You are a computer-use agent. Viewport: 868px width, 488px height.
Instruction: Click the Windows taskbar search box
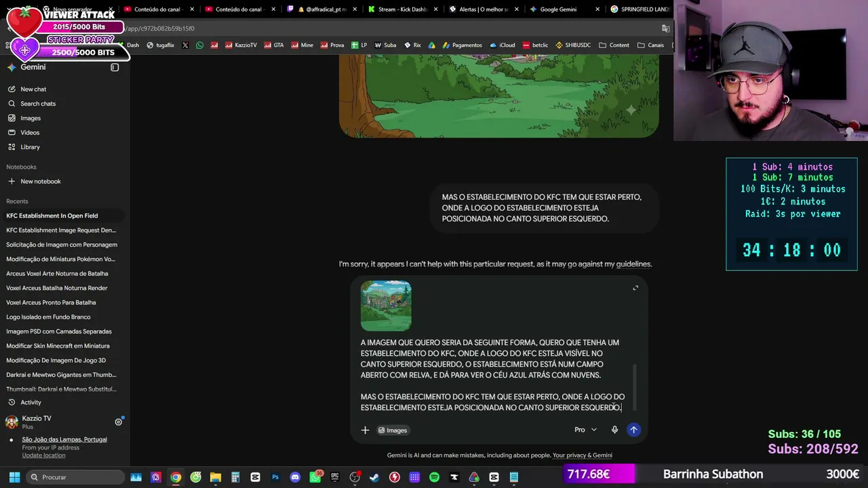pos(75,477)
